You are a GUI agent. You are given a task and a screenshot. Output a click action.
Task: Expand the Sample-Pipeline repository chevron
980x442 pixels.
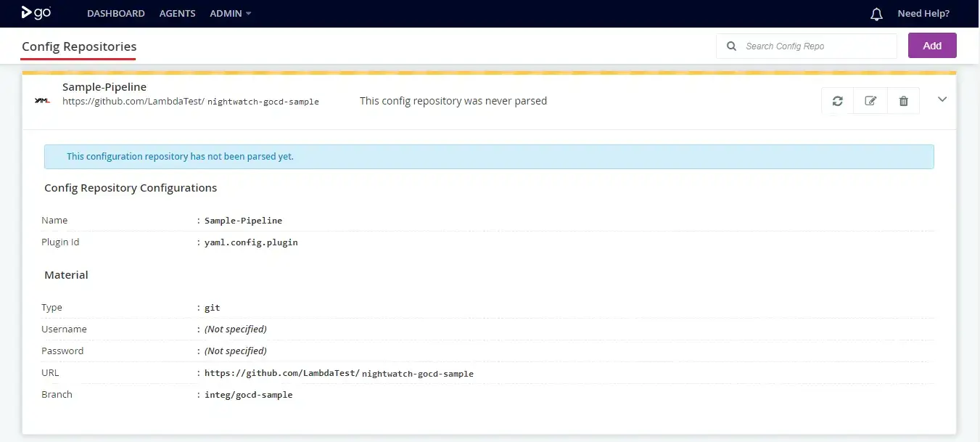[942, 99]
